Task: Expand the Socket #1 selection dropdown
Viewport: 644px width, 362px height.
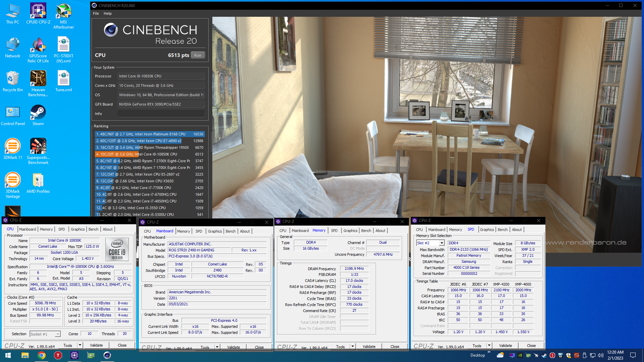Action: point(58,334)
